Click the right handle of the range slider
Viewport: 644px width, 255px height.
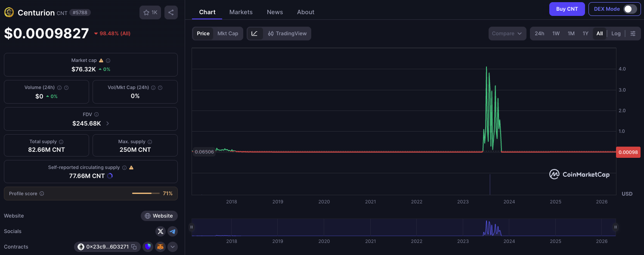coord(616,227)
